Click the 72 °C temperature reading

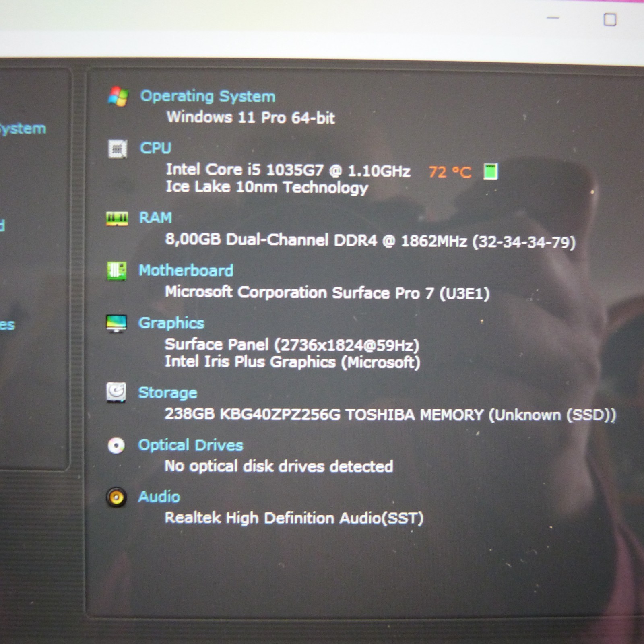tap(450, 172)
